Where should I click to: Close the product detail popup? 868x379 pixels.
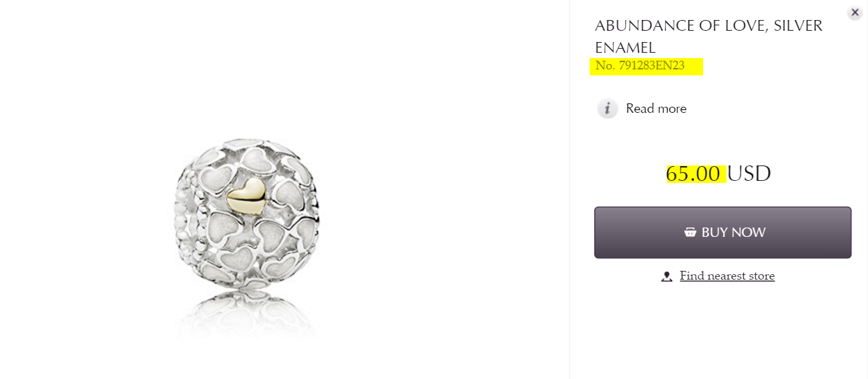point(855,13)
